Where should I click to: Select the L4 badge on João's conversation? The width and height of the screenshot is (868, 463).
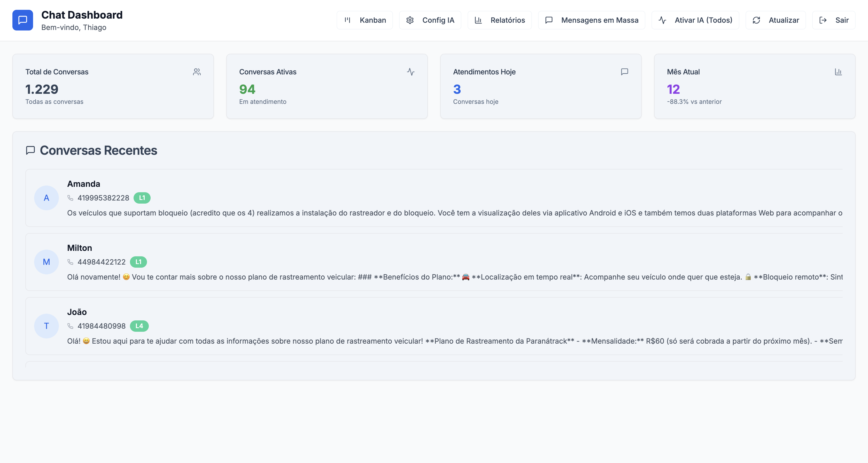[x=139, y=326]
